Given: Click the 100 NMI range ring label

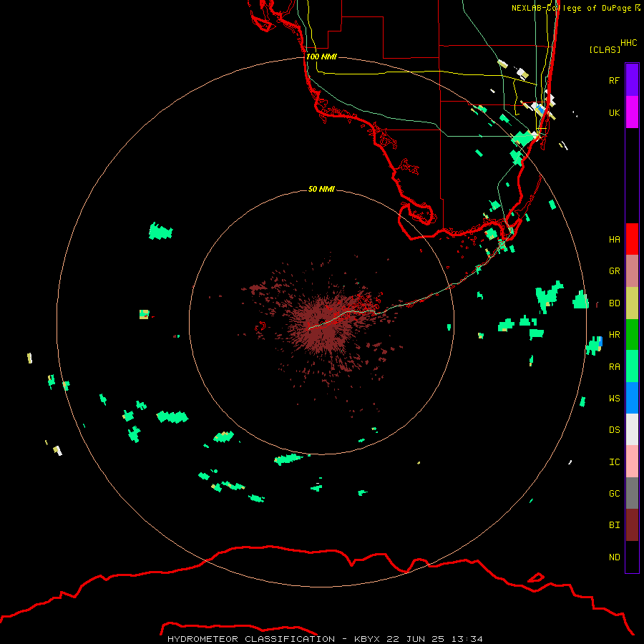Looking at the screenshot, I should [x=321, y=57].
